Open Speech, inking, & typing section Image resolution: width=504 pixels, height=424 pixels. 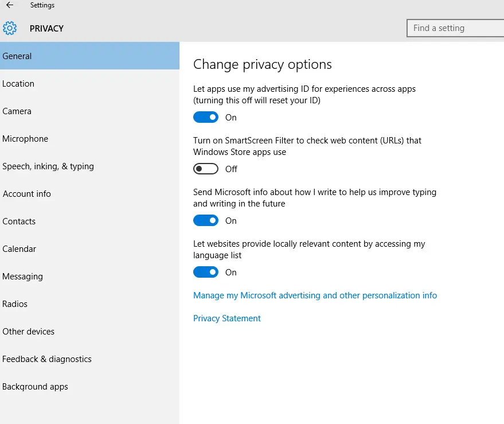click(48, 166)
